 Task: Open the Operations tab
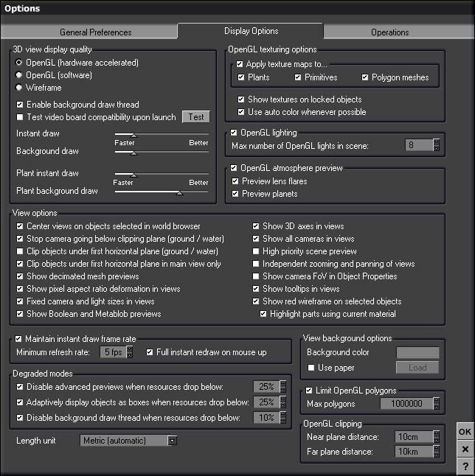tap(390, 32)
